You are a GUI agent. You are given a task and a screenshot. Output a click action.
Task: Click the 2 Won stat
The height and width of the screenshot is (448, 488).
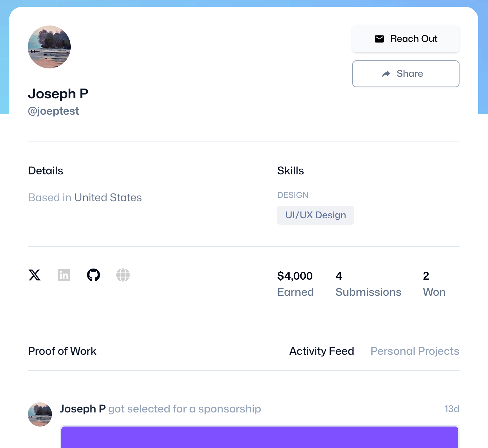(x=434, y=284)
